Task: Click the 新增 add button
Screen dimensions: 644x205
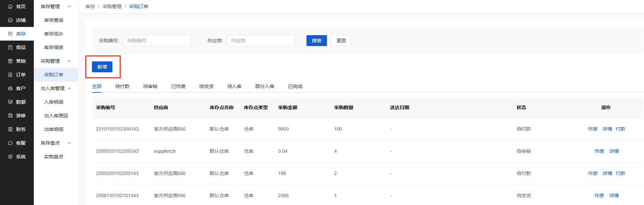Action: tap(102, 67)
